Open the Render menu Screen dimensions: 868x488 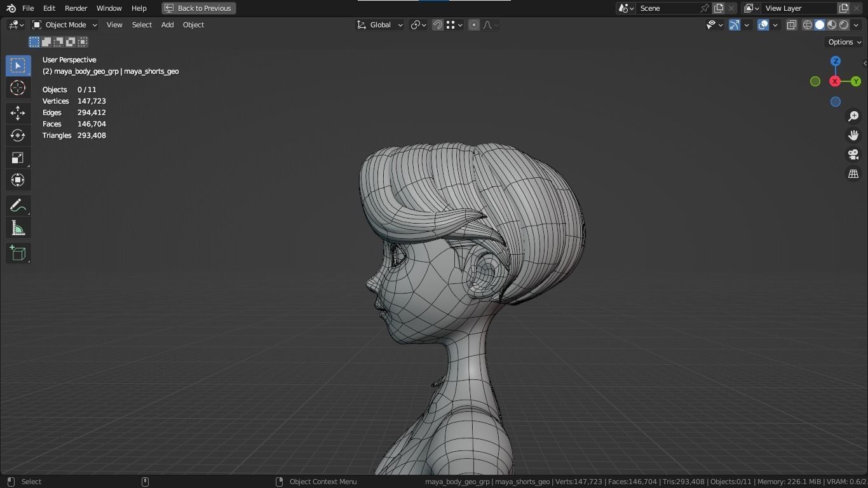pos(76,8)
